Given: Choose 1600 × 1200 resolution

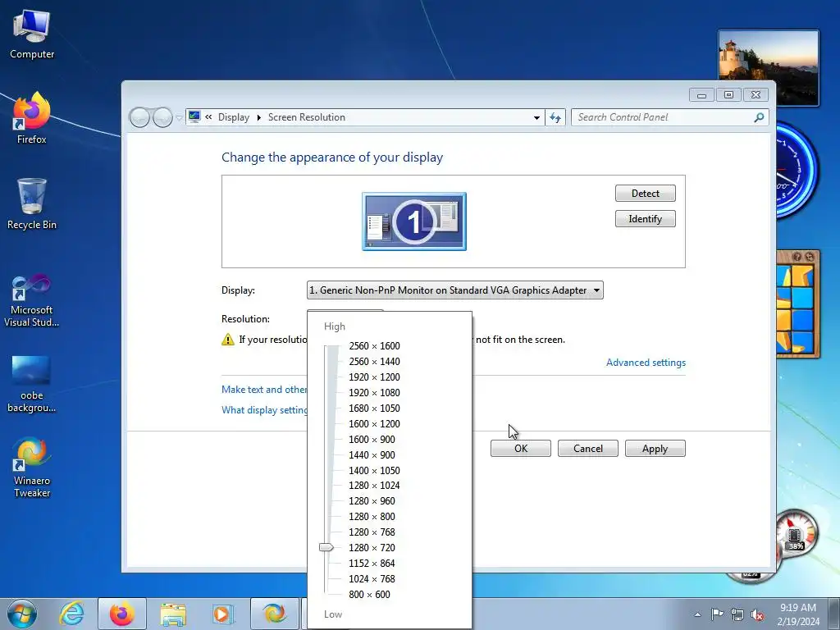Looking at the screenshot, I should tap(374, 424).
